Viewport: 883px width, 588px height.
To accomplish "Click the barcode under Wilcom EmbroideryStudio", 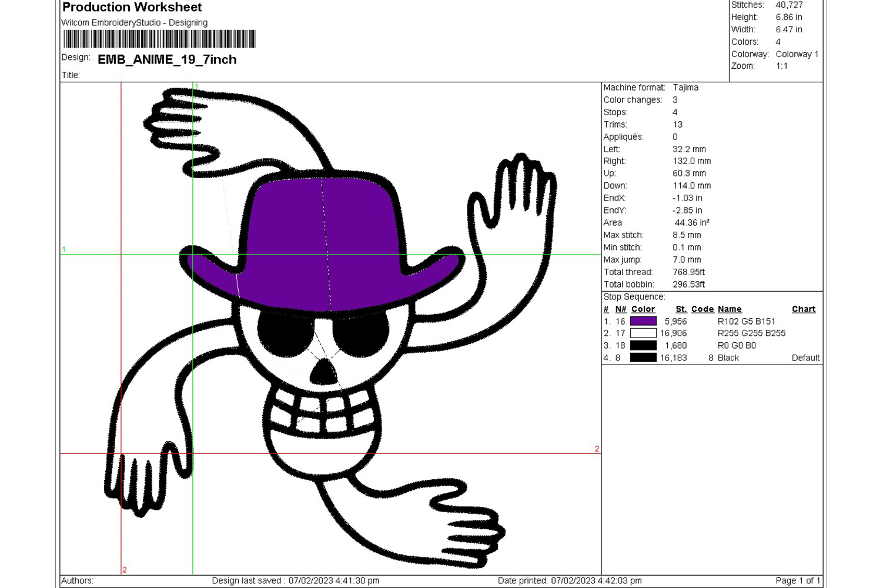I will click(159, 39).
